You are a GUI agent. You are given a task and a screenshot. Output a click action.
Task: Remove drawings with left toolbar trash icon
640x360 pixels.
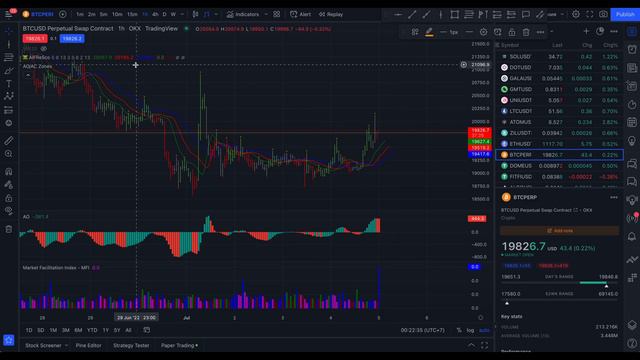pos(9,229)
